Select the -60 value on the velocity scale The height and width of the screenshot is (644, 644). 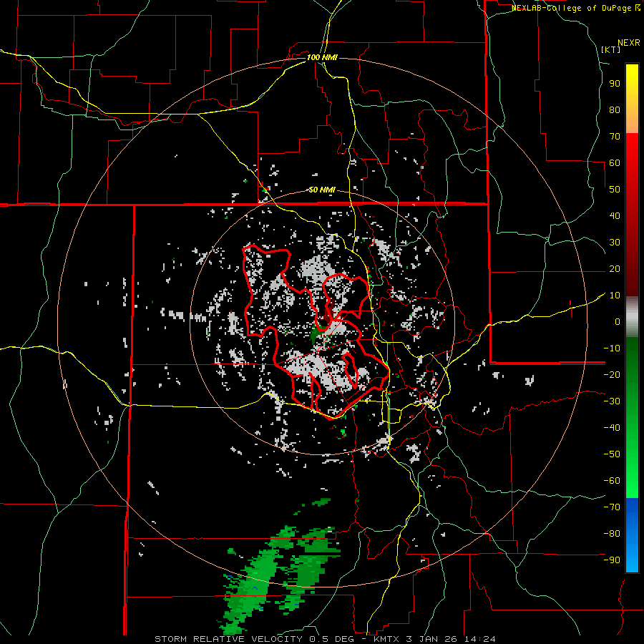(x=612, y=481)
